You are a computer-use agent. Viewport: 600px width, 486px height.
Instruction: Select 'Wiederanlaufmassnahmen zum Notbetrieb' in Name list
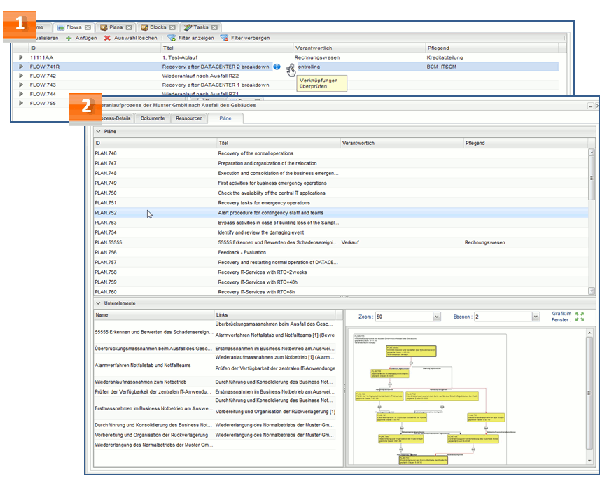click(x=154, y=382)
